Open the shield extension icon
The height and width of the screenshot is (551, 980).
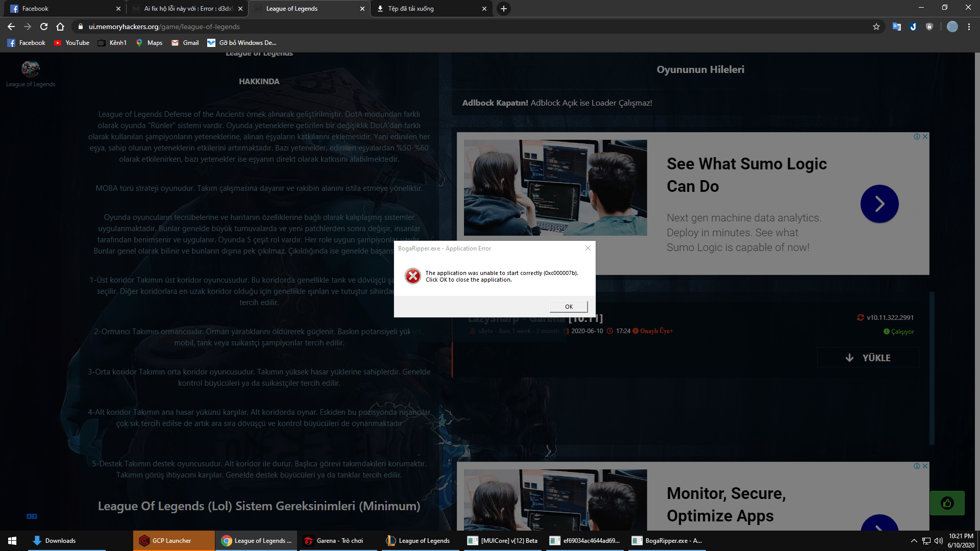[929, 27]
